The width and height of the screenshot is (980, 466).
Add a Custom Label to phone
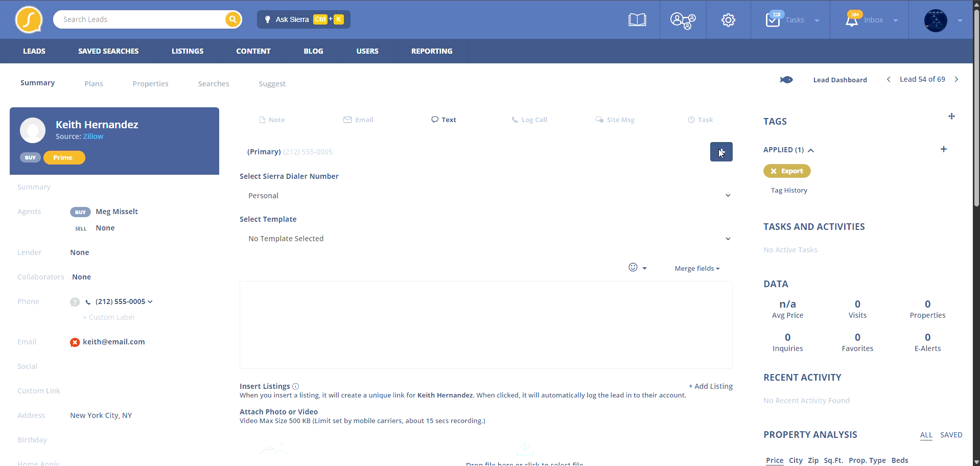(108, 317)
